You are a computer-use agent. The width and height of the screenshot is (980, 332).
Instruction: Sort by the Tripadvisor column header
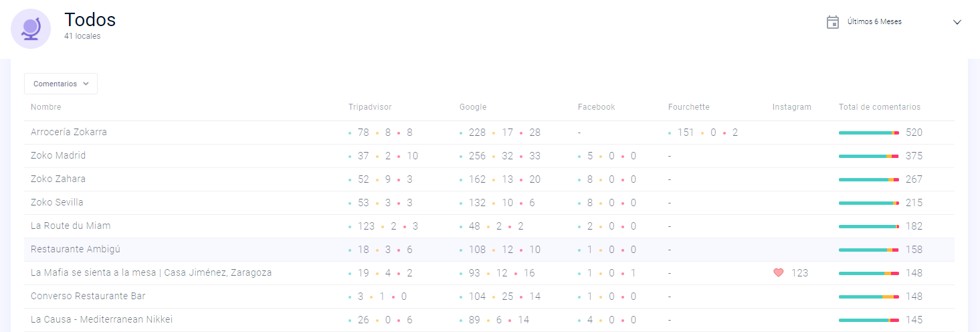(370, 107)
